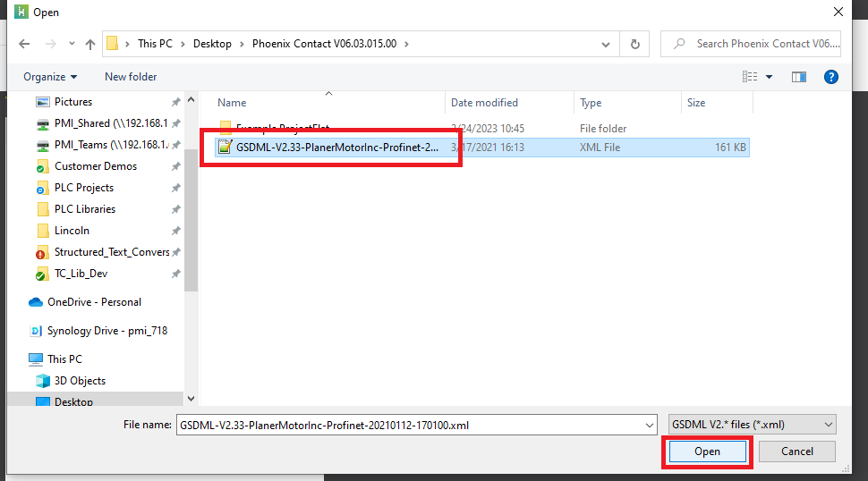
Task: Open the view options dropdown arrow
Action: [769, 77]
